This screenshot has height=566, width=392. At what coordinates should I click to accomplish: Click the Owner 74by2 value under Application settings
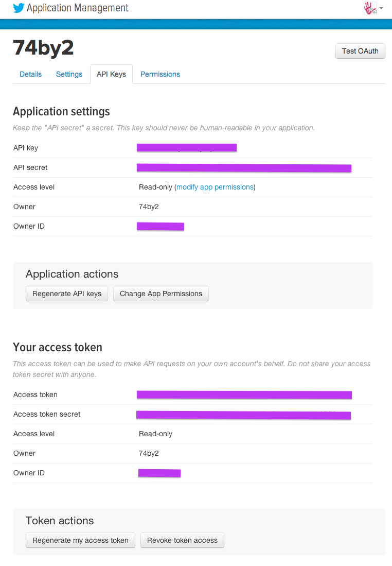point(149,207)
